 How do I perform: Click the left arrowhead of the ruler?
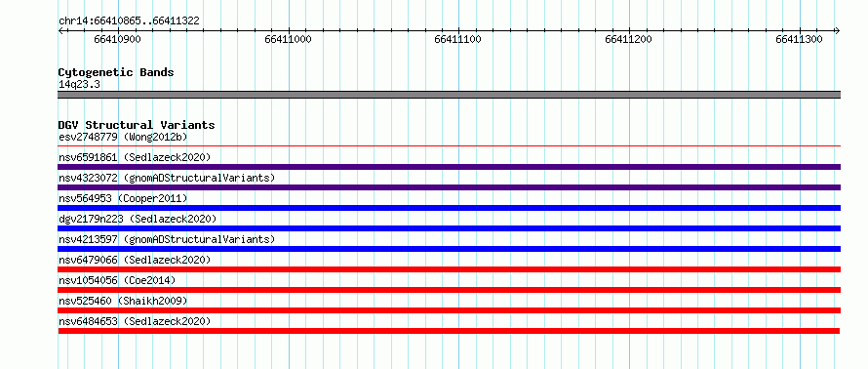pos(60,31)
